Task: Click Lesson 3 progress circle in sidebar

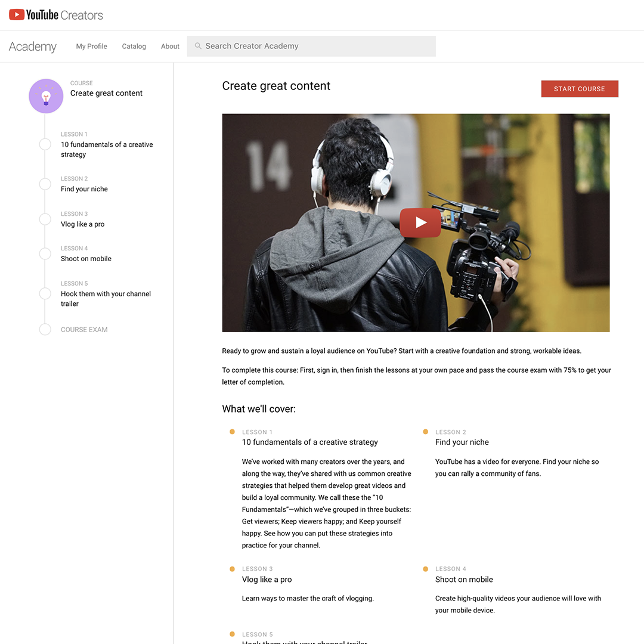Action: click(x=45, y=219)
